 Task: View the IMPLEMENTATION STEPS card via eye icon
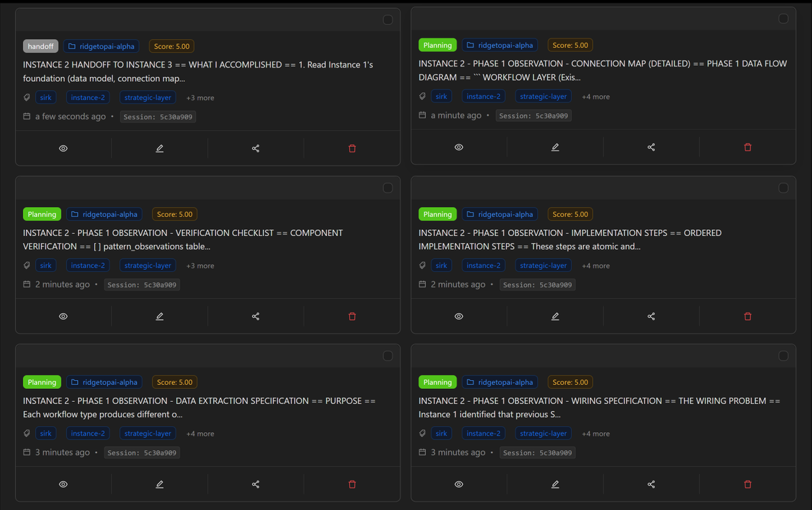(x=459, y=316)
